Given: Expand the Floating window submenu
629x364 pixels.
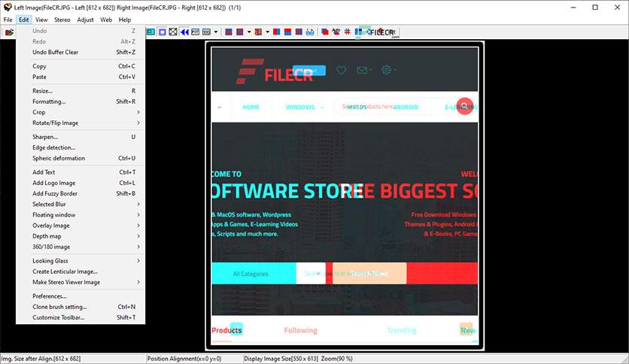Looking at the screenshot, I should [x=81, y=215].
